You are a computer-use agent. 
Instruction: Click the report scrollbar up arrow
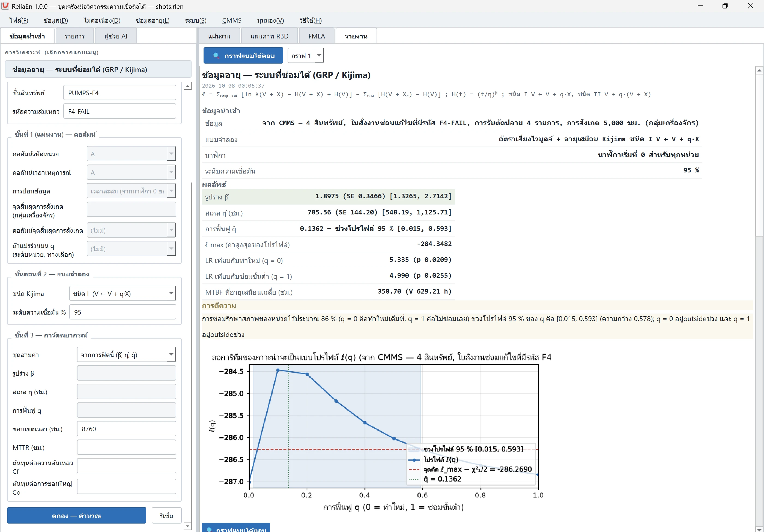[x=759, y=70]
